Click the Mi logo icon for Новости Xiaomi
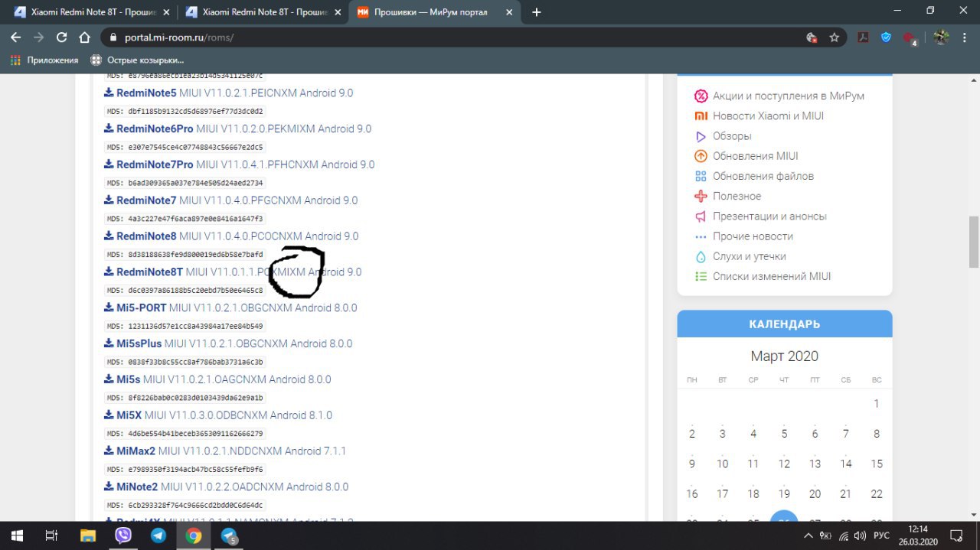Image resolution: width=980 pixels, height=550 pixels. [x=701, y=116]
